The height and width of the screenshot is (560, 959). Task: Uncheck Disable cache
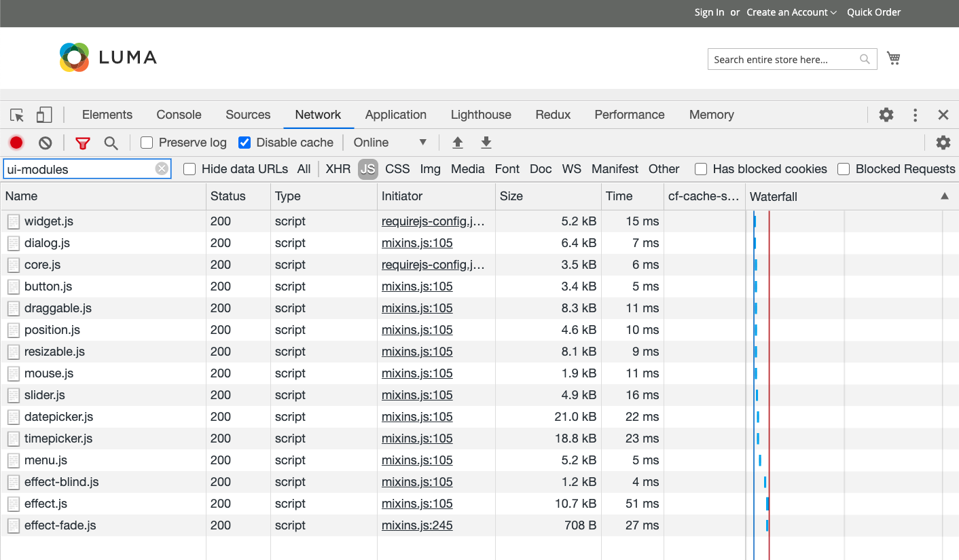point(245,143)
